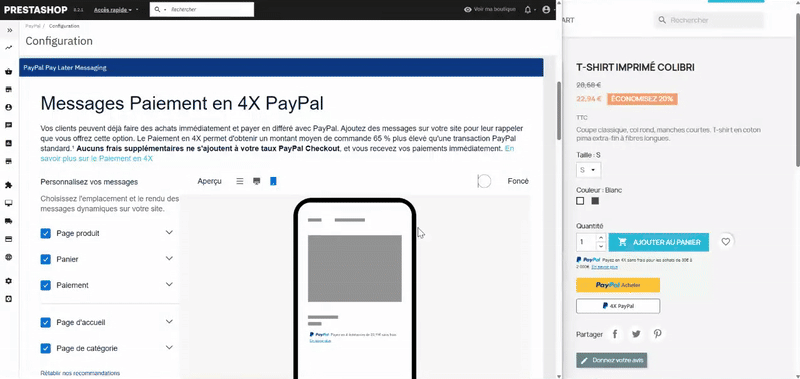The height and width of the screenshot is (379, 800).
Task: Click the shop search magnifier icon
Action: [662, 20]
